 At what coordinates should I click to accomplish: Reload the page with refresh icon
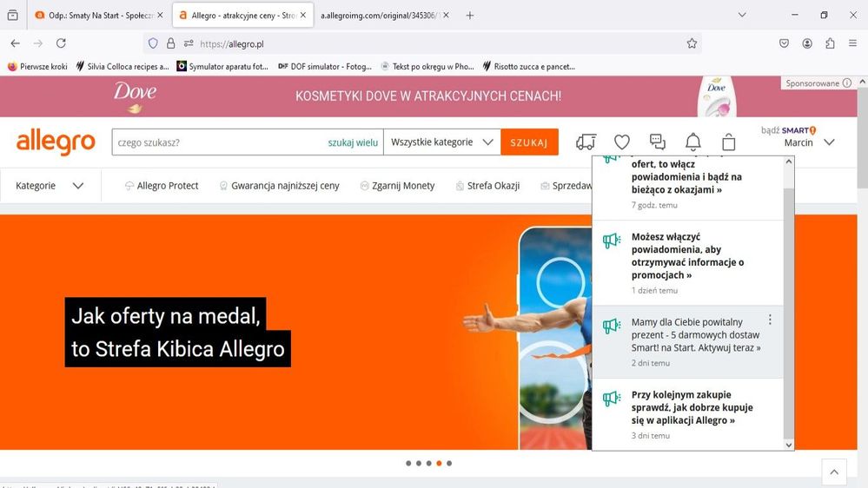pyautogui.click(x=61, y=43)
